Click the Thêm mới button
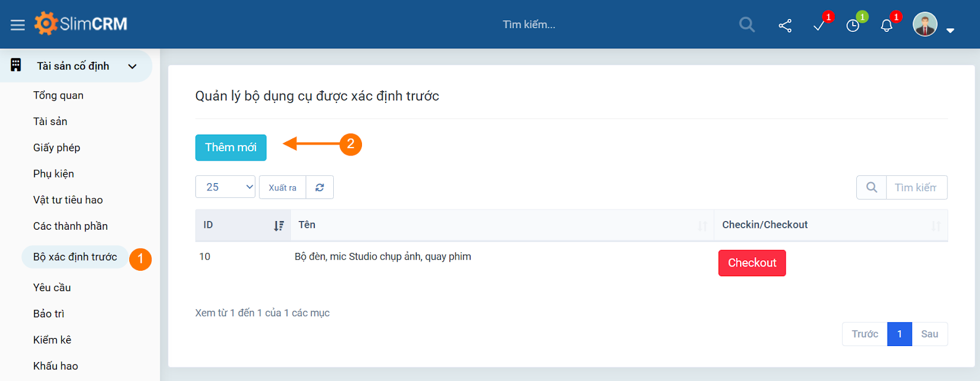980x381 pixels. pyautogui.click(x=231, y=148)
